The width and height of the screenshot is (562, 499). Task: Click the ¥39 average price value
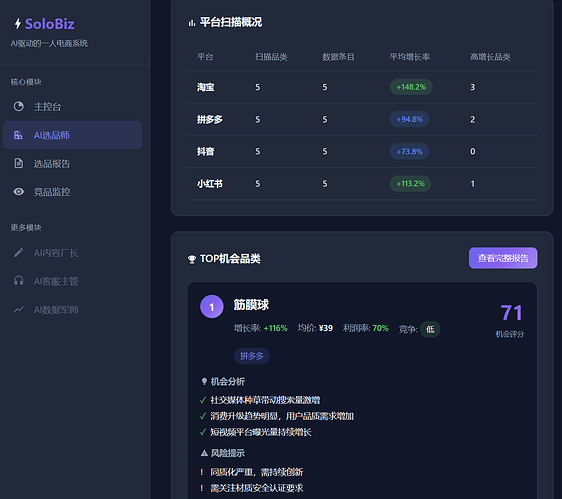[326, 328]
